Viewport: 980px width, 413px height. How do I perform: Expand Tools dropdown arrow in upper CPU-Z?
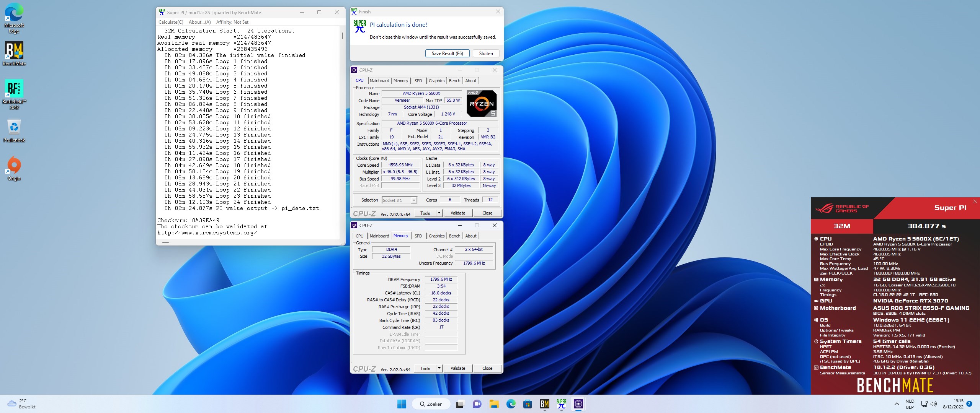click(439, 213)
